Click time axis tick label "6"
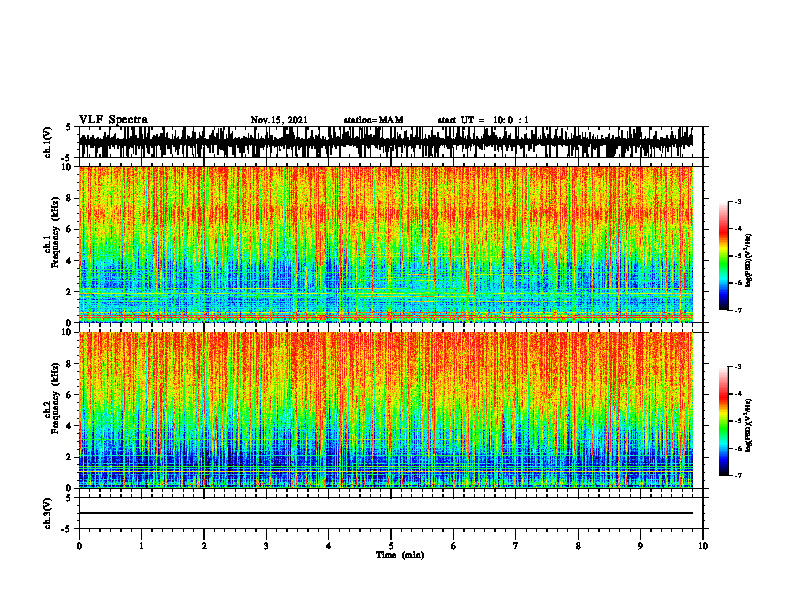Screen dimensions: 792x612 pyautogui.click(x=454, y=546)
